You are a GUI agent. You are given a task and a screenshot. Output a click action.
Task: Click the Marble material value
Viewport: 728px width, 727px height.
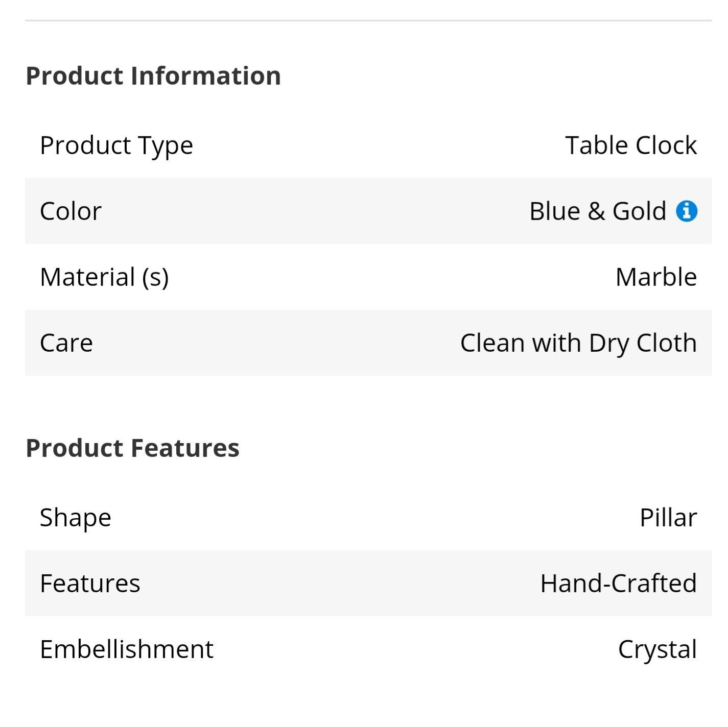pos(656,277)
